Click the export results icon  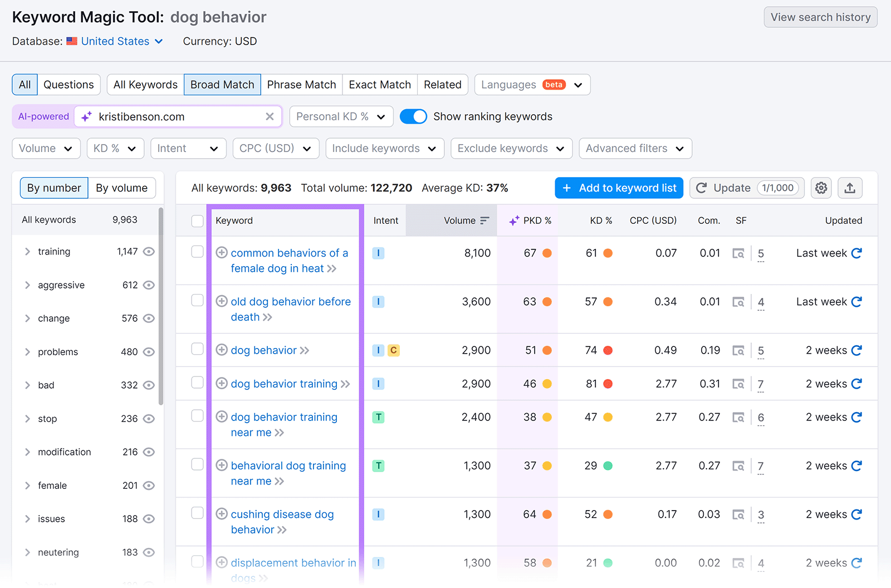(x=850, y=188)
